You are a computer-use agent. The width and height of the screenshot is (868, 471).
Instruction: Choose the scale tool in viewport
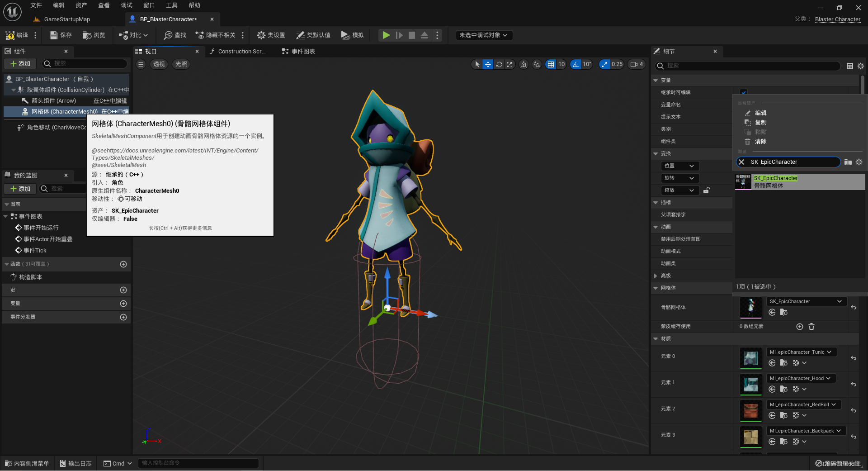pyautogui.click(x=510, y=65)
